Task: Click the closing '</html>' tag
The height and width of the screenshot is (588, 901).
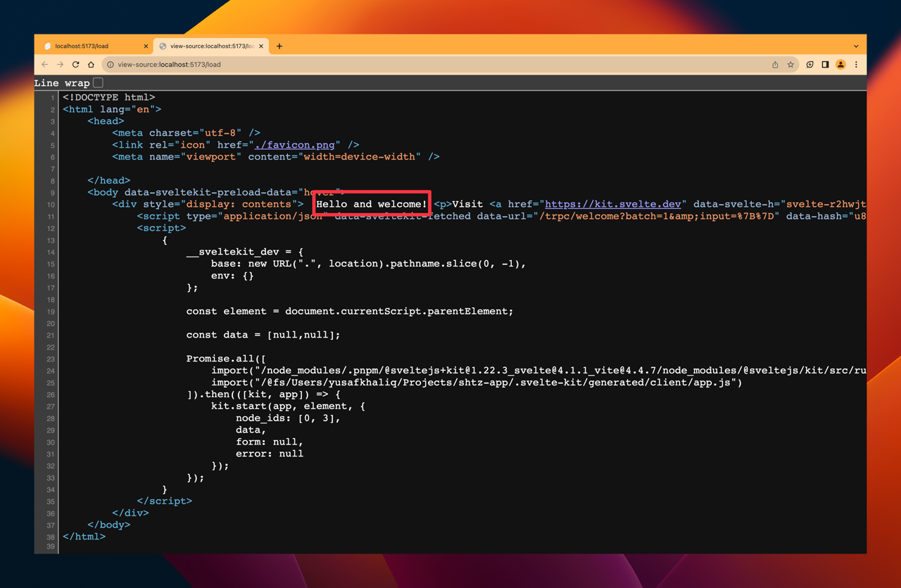Action: [x=84, y=537]
